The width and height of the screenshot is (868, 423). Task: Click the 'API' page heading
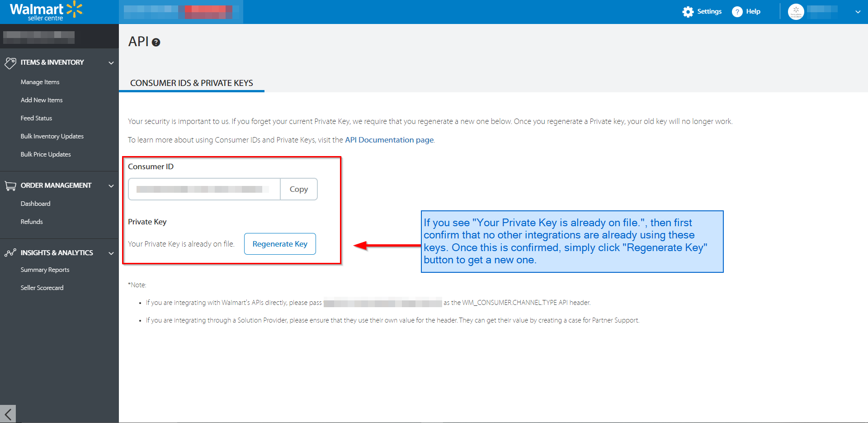(138, 42)
